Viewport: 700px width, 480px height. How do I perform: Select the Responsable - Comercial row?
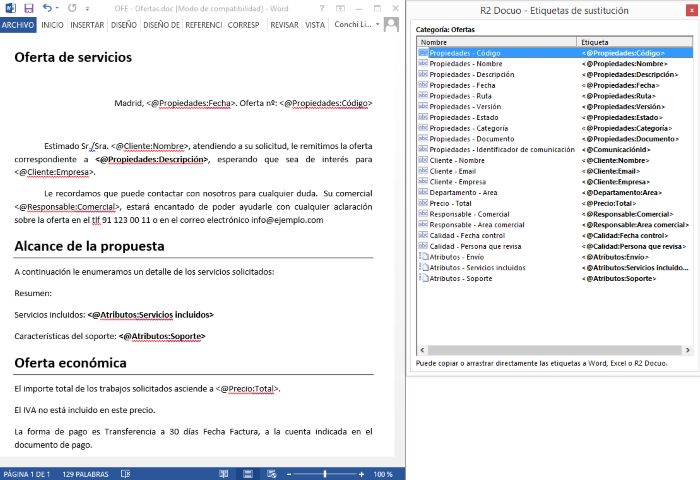pos(555,214)
